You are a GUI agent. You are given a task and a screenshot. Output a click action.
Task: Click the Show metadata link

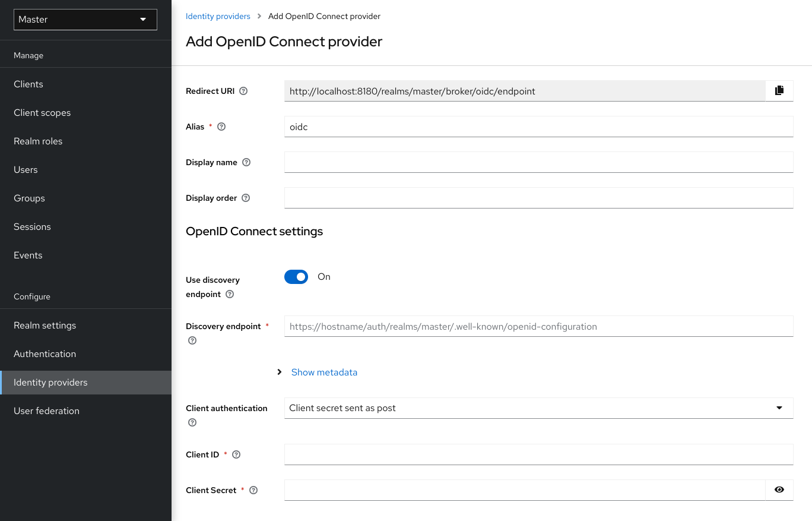(324, 372)
